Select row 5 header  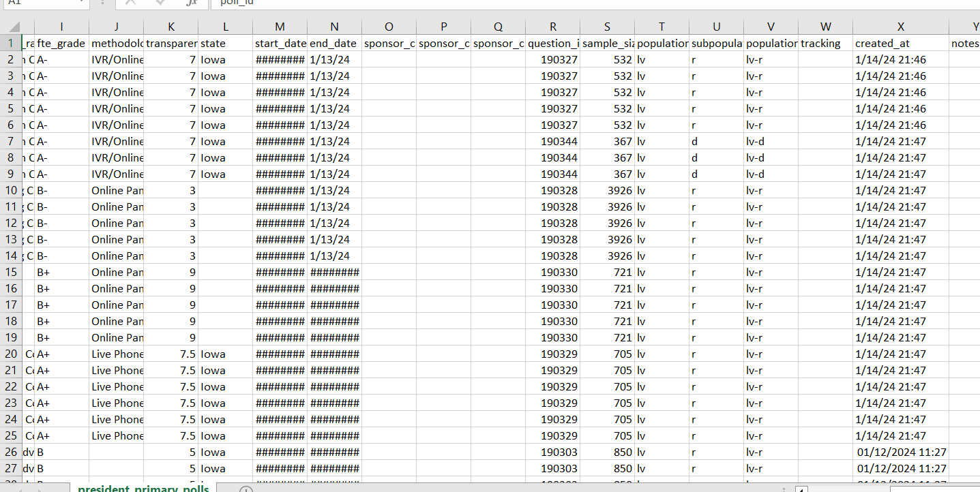click(x=10, y=108)
